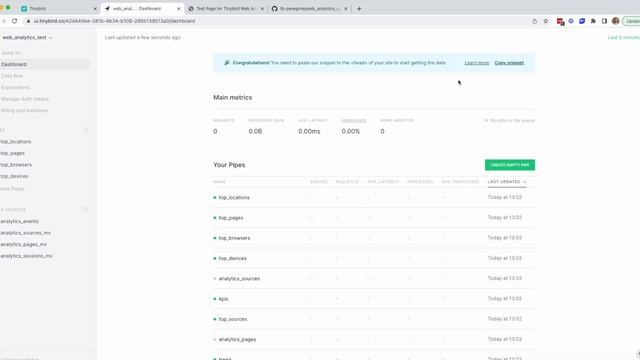This screenshot has height=360, width=640.
Task: Open top_locations pipe in the table
Action: 234,198
